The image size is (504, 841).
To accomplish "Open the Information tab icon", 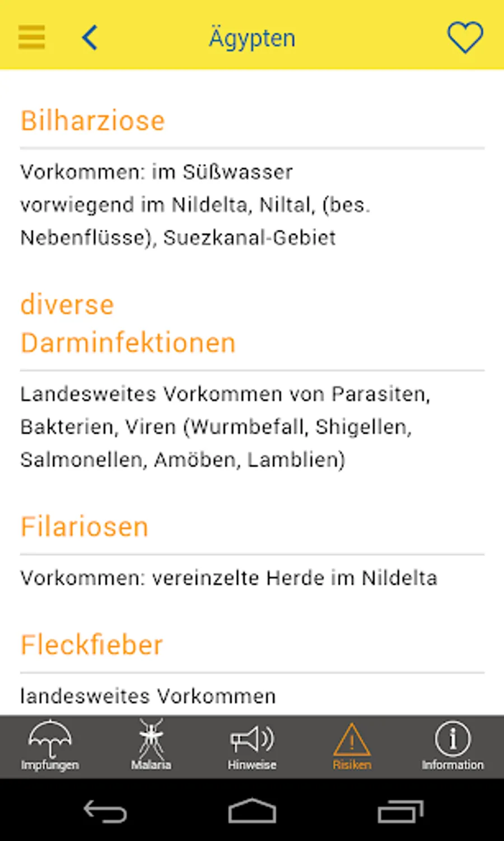I will (x=452, y=746).
